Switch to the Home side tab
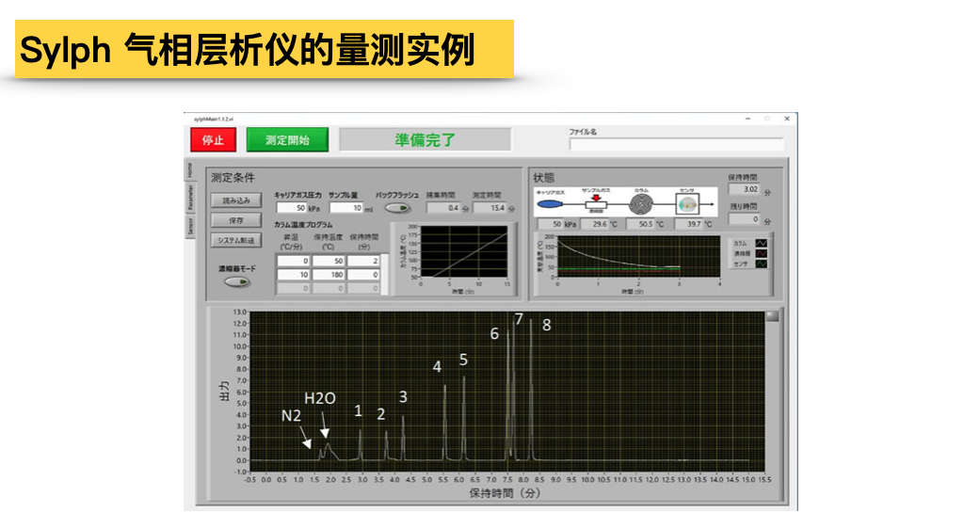The width and height of the screenshot is (980, 529). (189, 169)
